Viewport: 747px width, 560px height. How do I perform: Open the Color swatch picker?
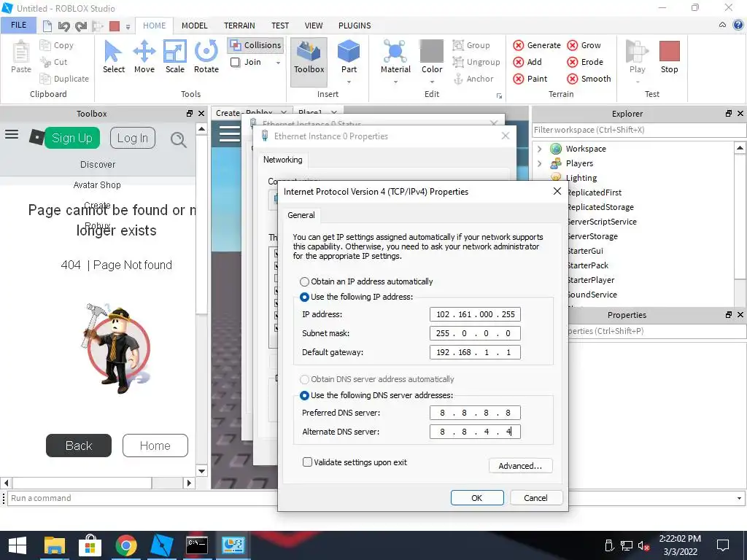click(432, 51)
